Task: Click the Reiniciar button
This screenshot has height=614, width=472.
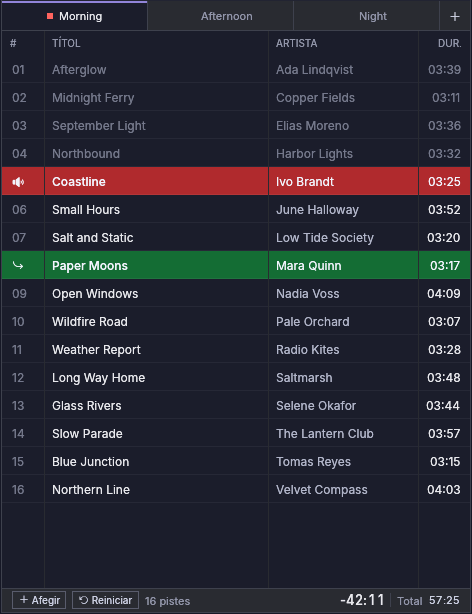Action: [105, 600]
